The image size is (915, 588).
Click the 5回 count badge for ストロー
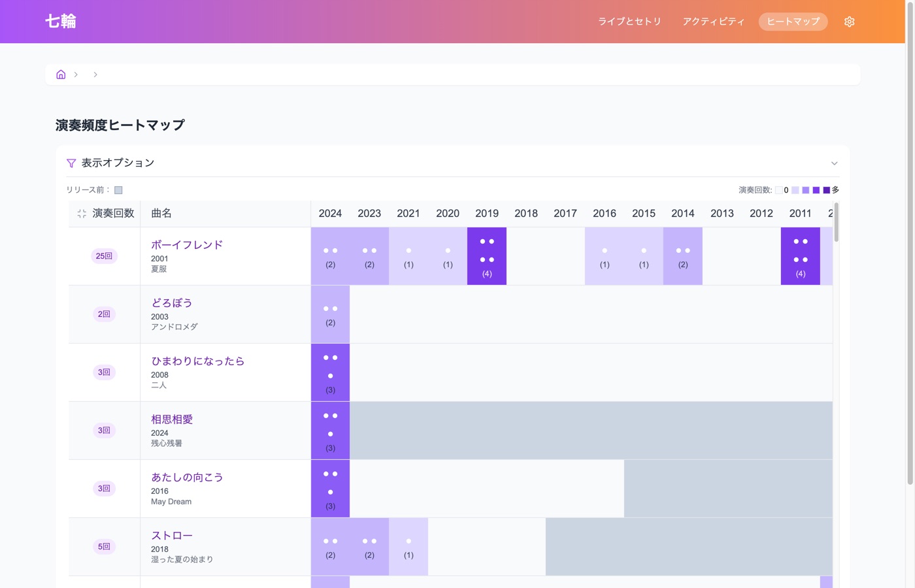(104, 547)
